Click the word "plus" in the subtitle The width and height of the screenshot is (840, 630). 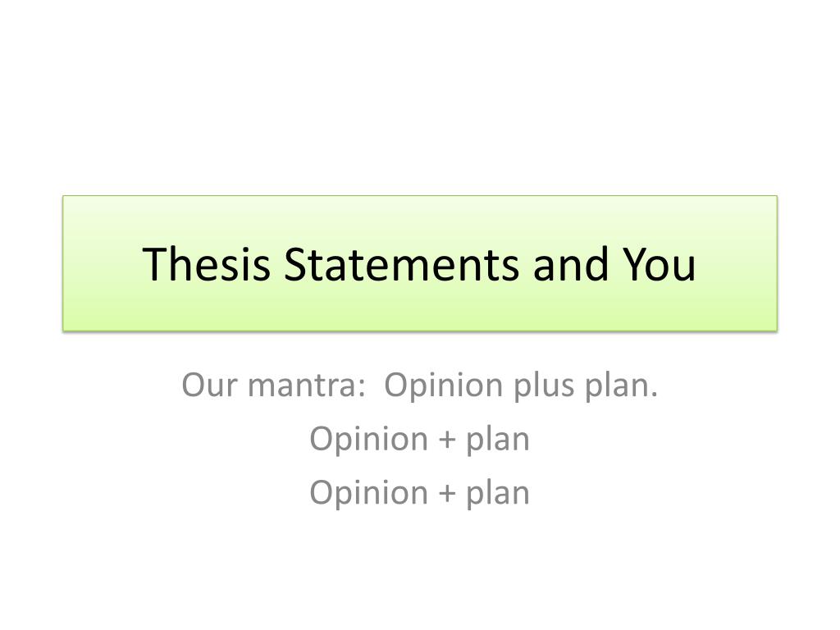pos(545,387)
